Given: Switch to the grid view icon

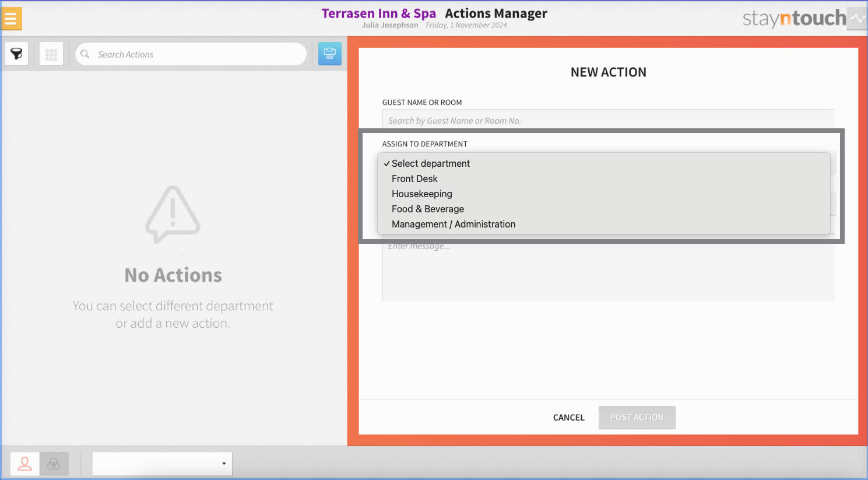Looking at the screenshot, I should click(51, 54).
